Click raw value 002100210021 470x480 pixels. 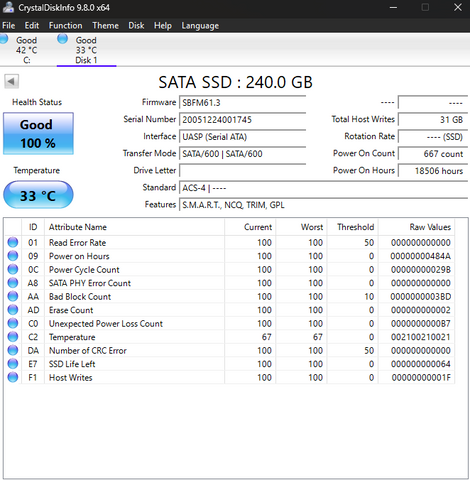pos(420,337)
